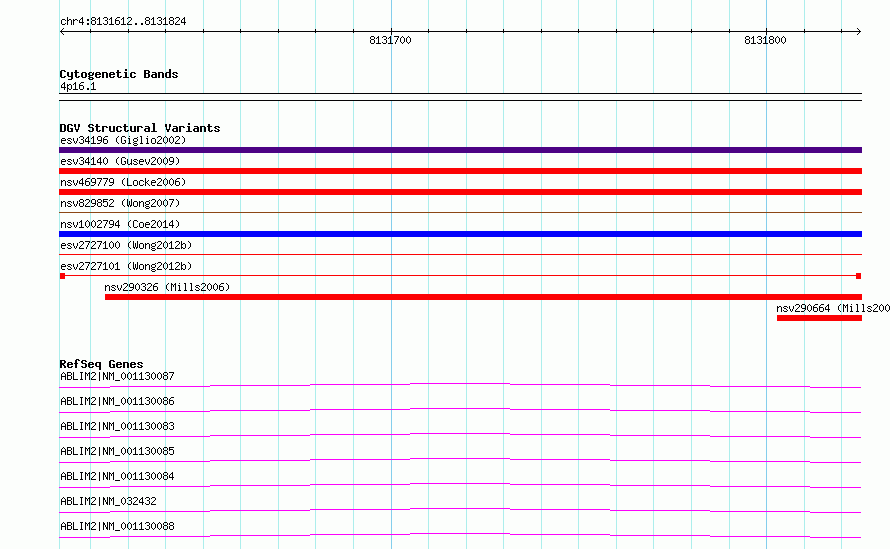Viewport: 890px width, 549px height.
Task: Click the ABLIM2|NM_001130083 transcript label
Action: point(117,426)
